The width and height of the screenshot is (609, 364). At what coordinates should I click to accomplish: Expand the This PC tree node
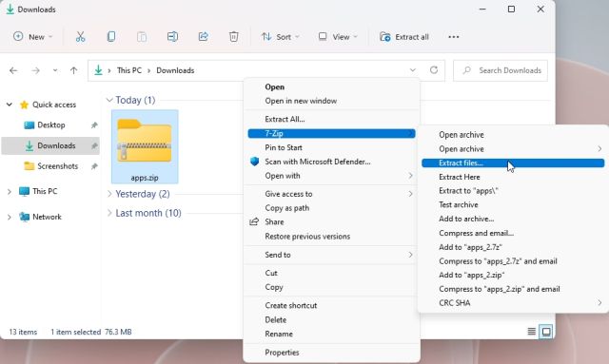point(10,191)
